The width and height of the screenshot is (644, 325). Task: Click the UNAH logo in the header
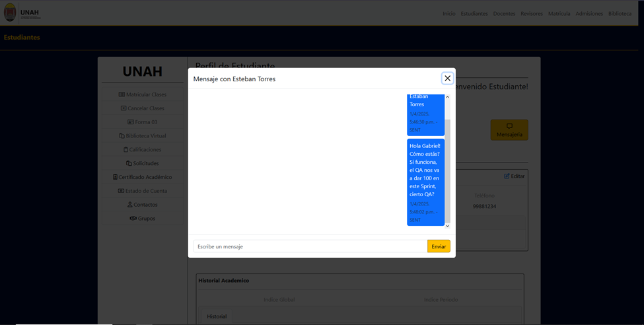coord(22,13)
